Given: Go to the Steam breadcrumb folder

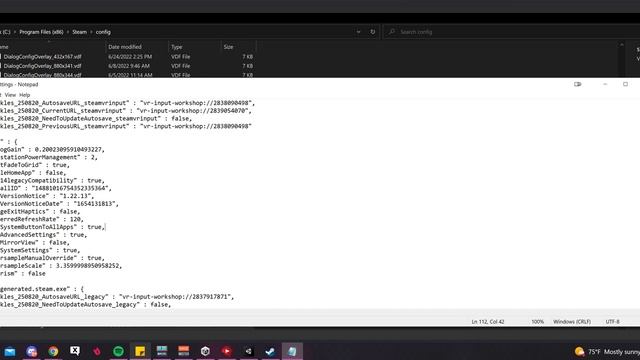Looking at the screenshot, I should point(80,32).
